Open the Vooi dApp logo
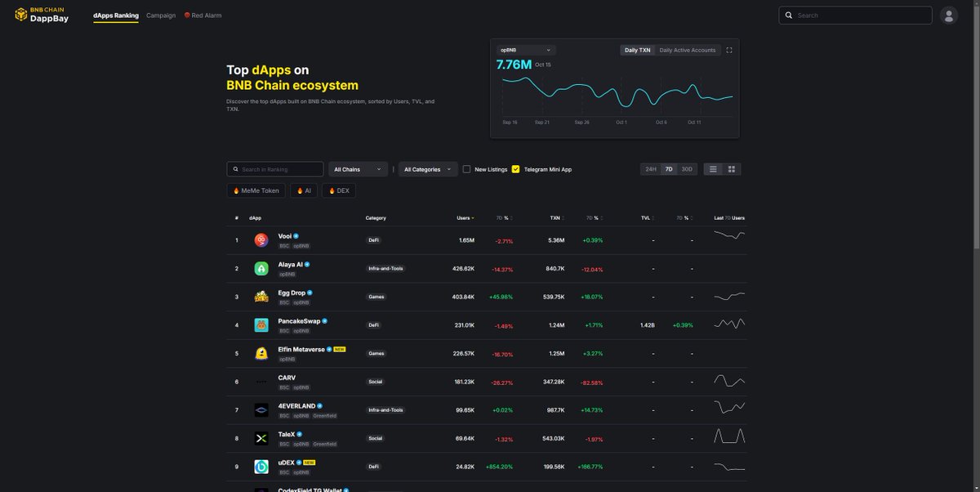Image resolution: width=980 pixels, height=492 pixels. pos(261,240)
